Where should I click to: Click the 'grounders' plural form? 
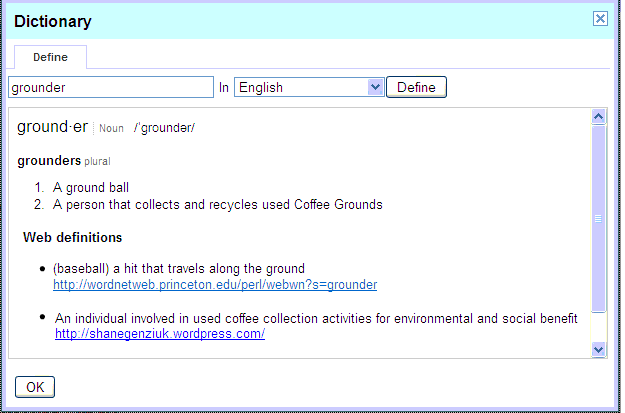coord(49,161)
